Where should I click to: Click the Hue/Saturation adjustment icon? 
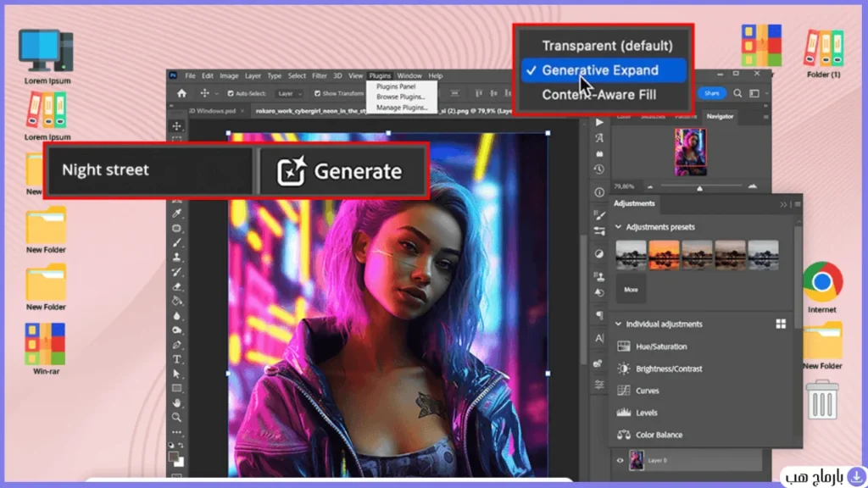(624, 347)
